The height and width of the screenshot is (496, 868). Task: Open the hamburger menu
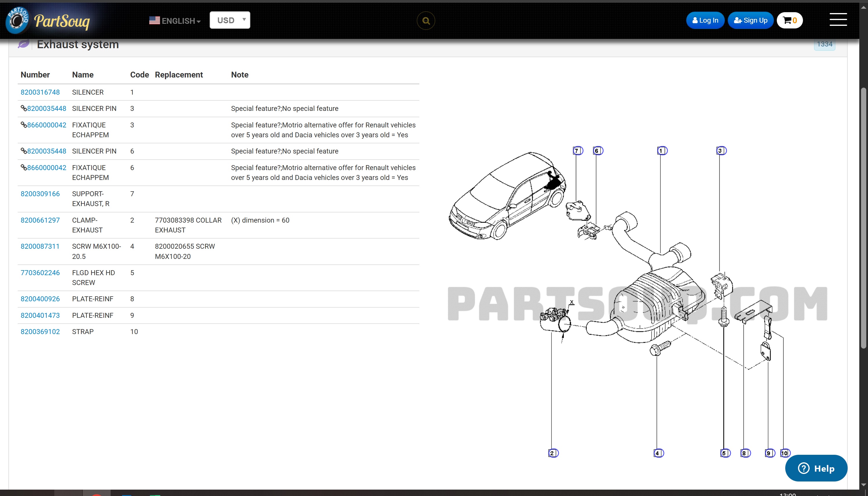click(x=838, y=19)
